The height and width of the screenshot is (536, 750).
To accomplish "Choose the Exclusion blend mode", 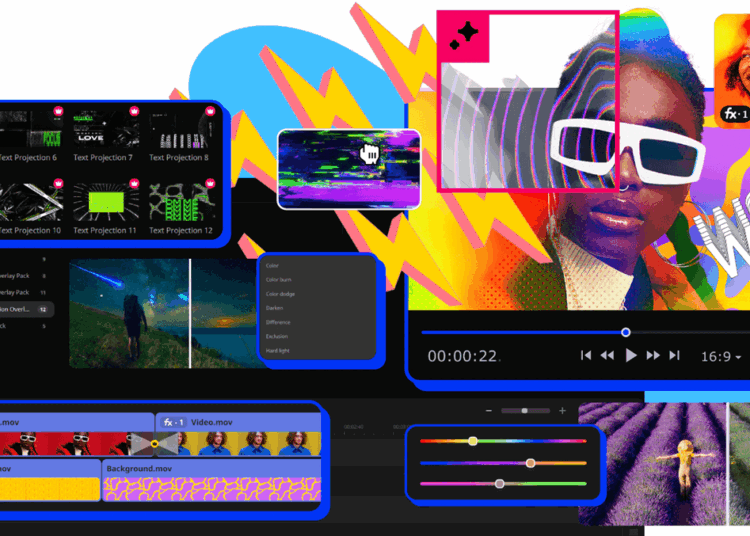I will pos(277,336).
